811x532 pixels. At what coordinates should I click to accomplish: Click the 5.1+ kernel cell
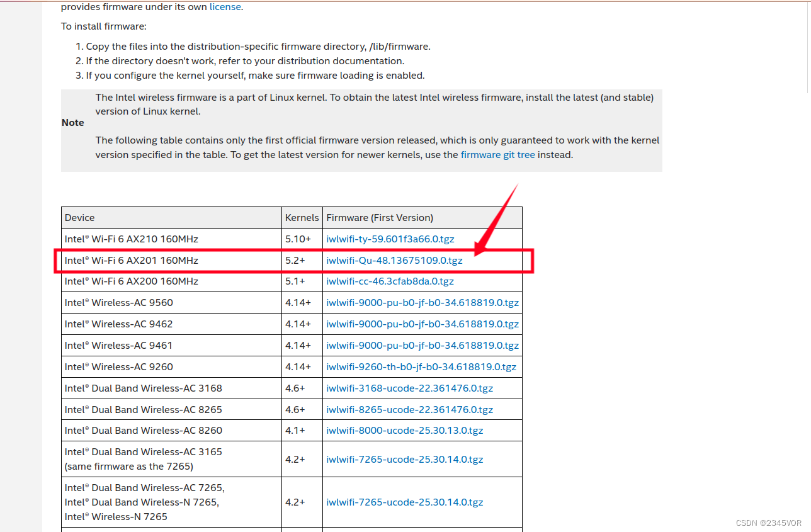[302, 281]
